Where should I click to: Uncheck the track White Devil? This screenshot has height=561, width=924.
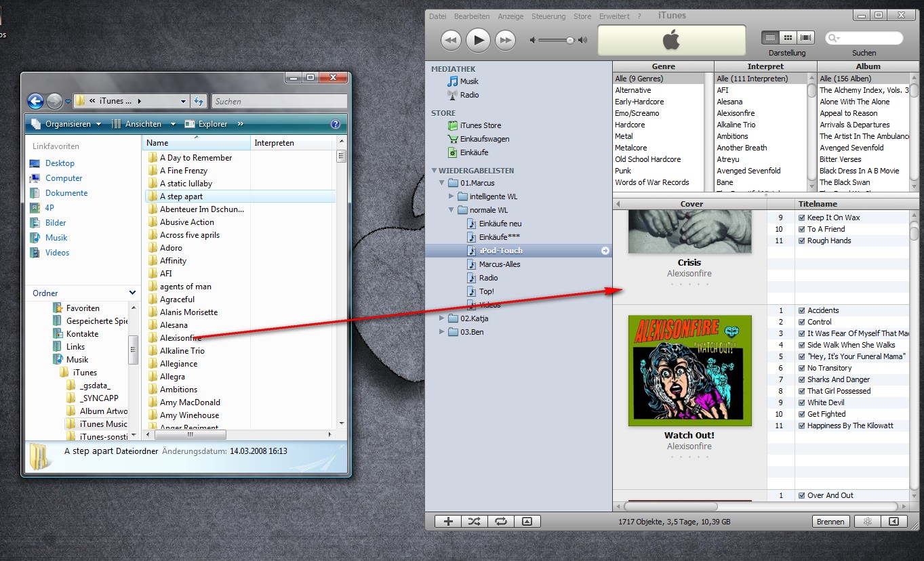pyautogui.click(x=802, y=402)
